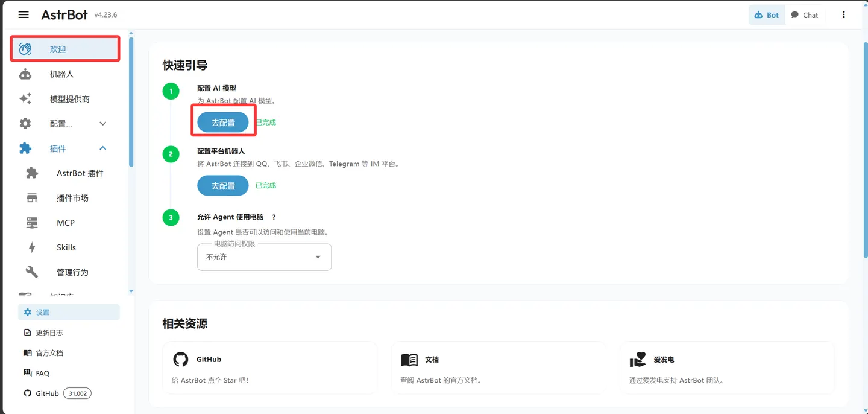Viewport: 868px width, 414px height.
Task: Click the version label v4.23.6
Action: 105,15
